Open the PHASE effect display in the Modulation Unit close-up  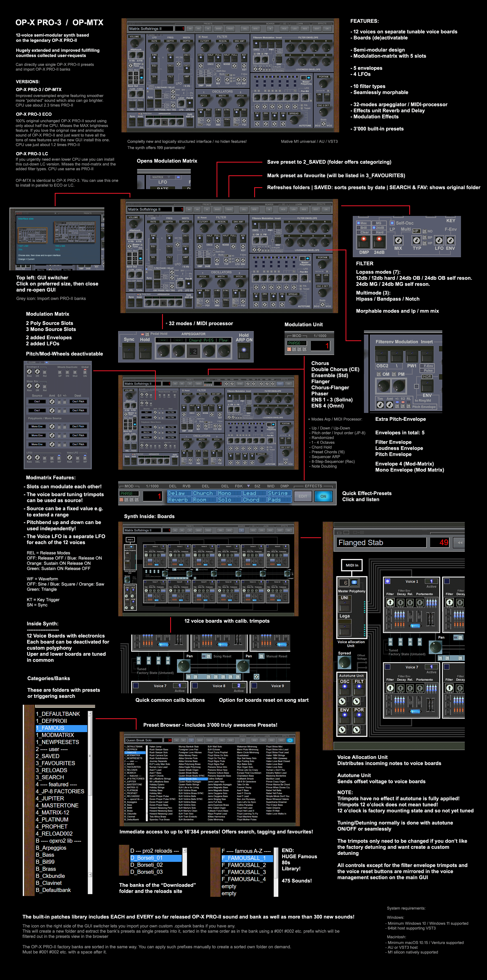296,343
